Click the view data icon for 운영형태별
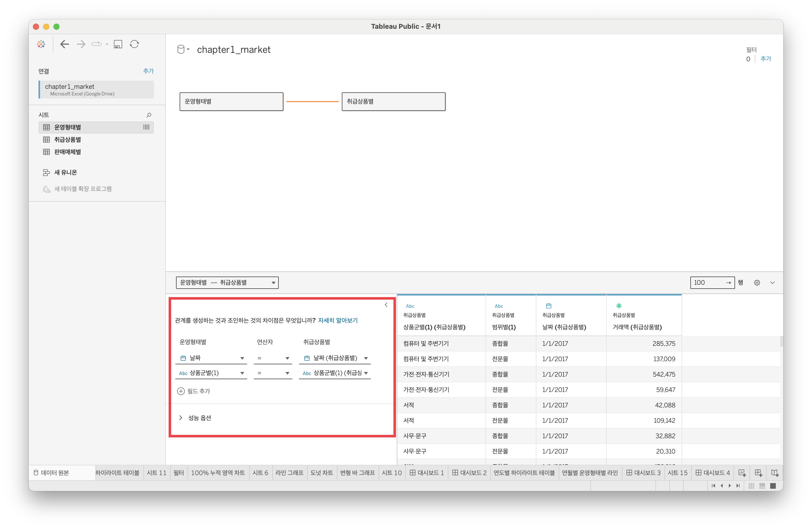 point(146,127)
